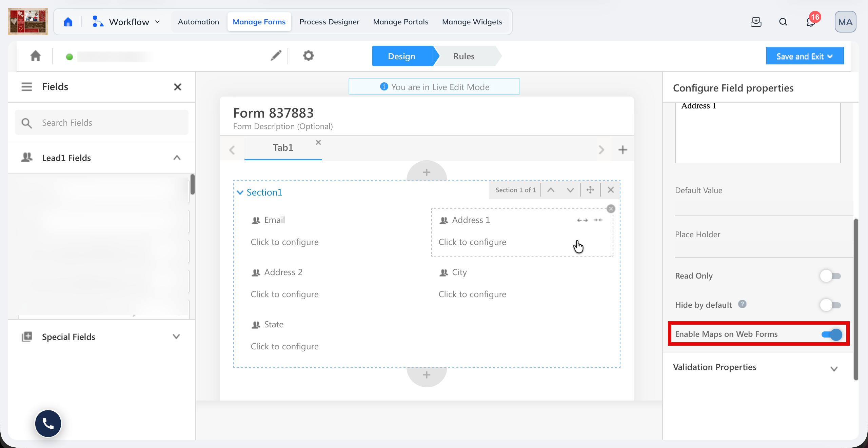The height and width of the screenshot is (448, 868).
Task: Open the Hide by default help icon
Action: [742, 304]
